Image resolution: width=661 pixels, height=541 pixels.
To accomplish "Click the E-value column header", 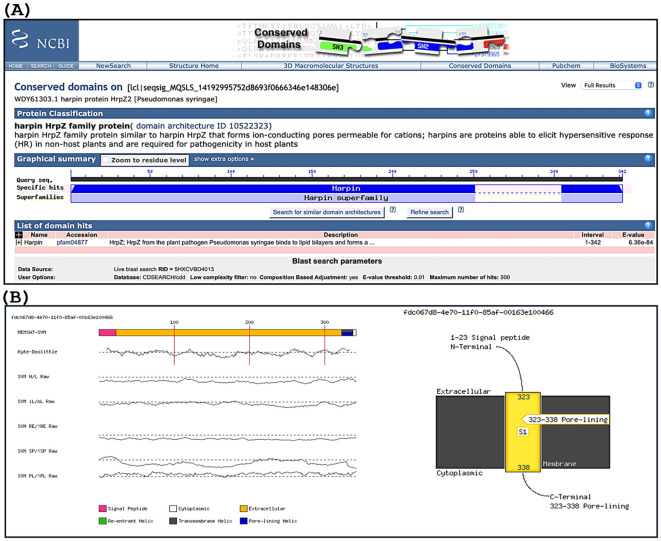I will coord(633,235).
